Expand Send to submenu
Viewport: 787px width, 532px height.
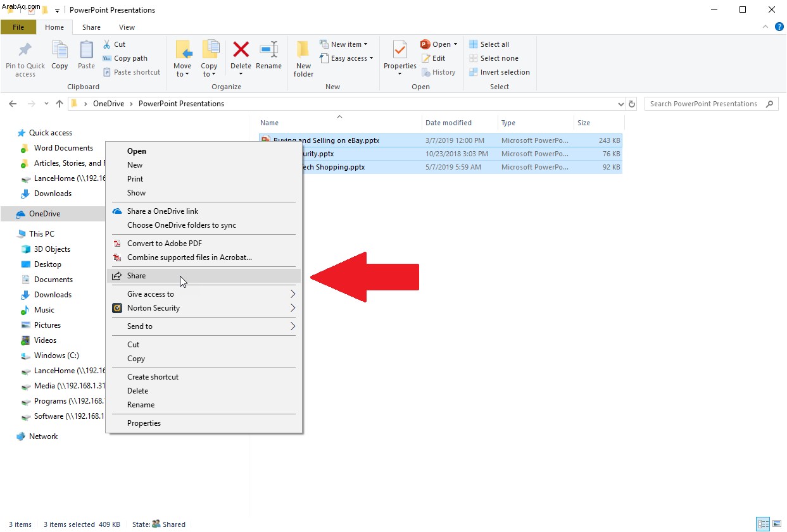[x=204, y=326]
